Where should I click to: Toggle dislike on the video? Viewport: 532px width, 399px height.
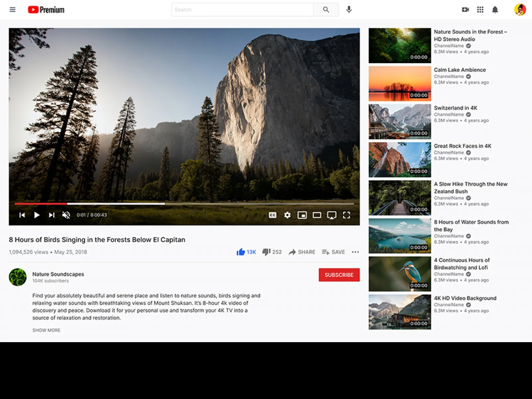(266, 252)
